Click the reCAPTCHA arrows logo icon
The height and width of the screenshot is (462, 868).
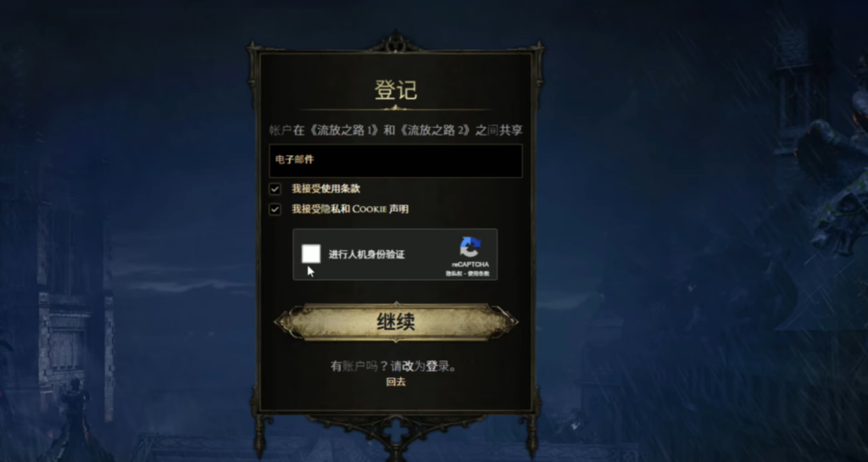click(470, 248)
